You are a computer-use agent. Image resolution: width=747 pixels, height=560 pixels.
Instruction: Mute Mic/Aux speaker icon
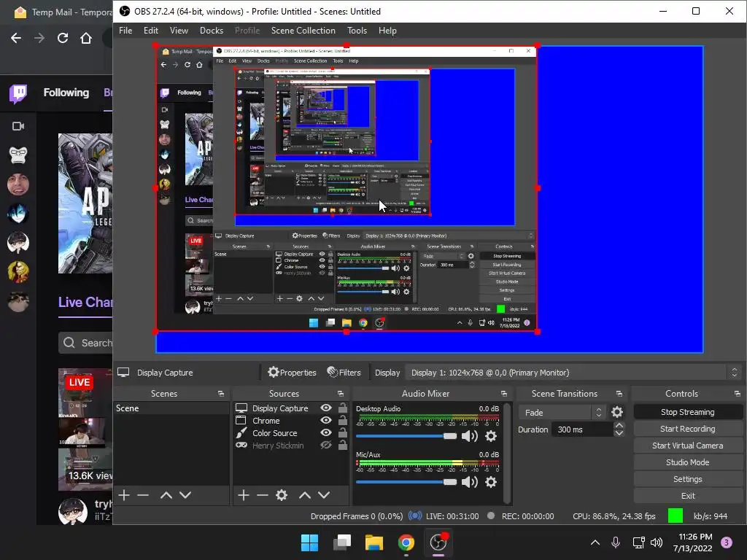470,482
